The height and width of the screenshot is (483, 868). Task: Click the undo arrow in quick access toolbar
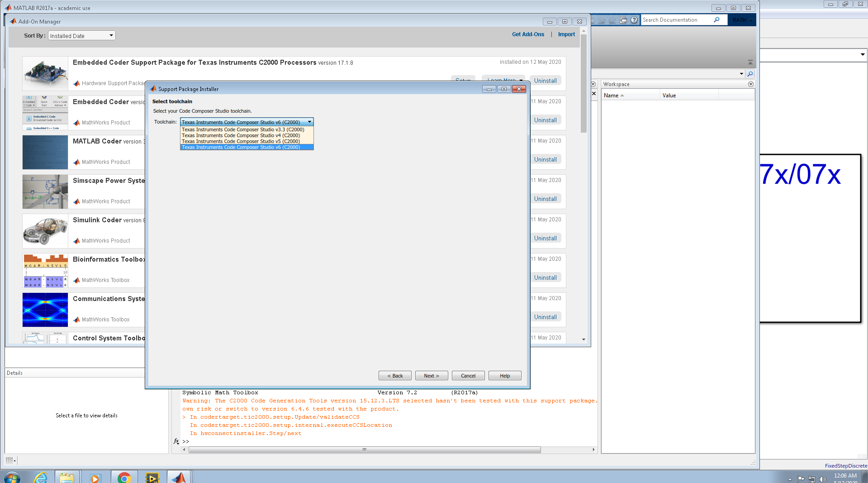click(602, 20)
